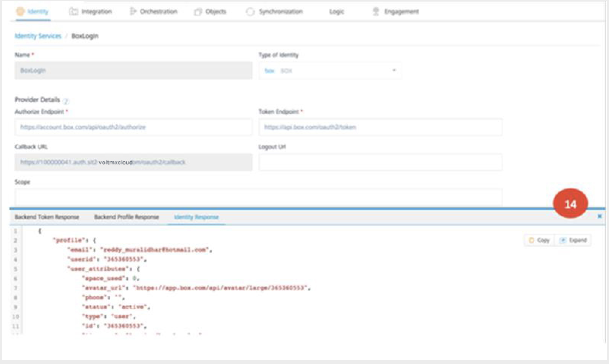Go to the Orchestration tab
Viewport: 609px width, 364px height.
153,11
